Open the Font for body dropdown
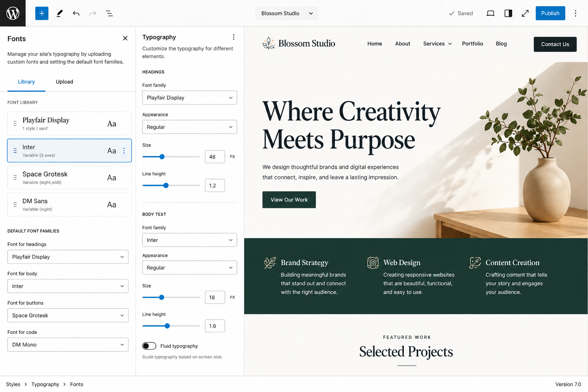 tap(68, 286)
